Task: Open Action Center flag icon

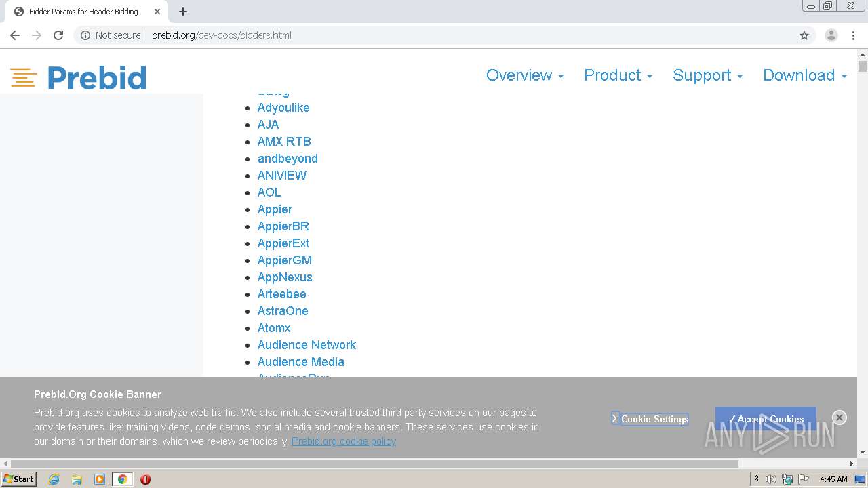Action: point(804,479)
